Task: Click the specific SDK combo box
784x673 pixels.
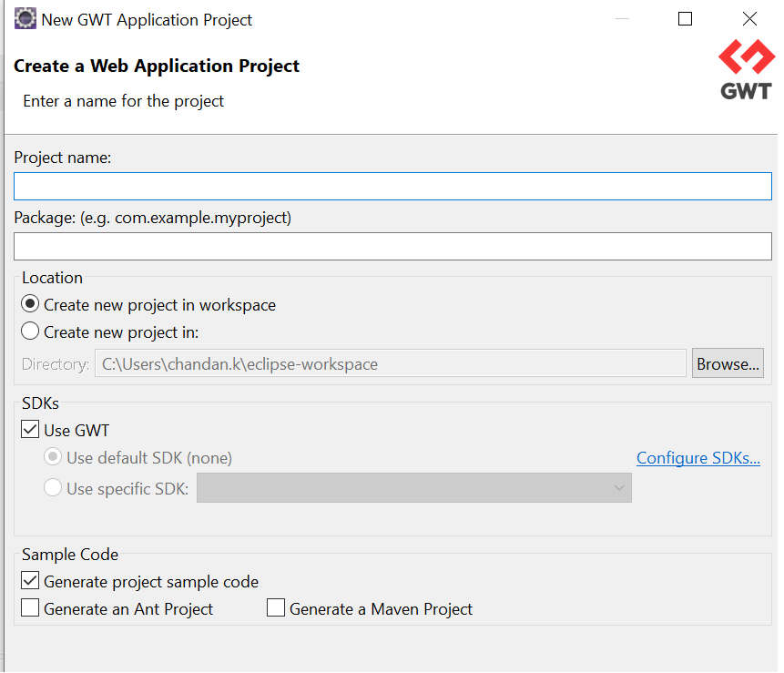Action: (414, 488)
